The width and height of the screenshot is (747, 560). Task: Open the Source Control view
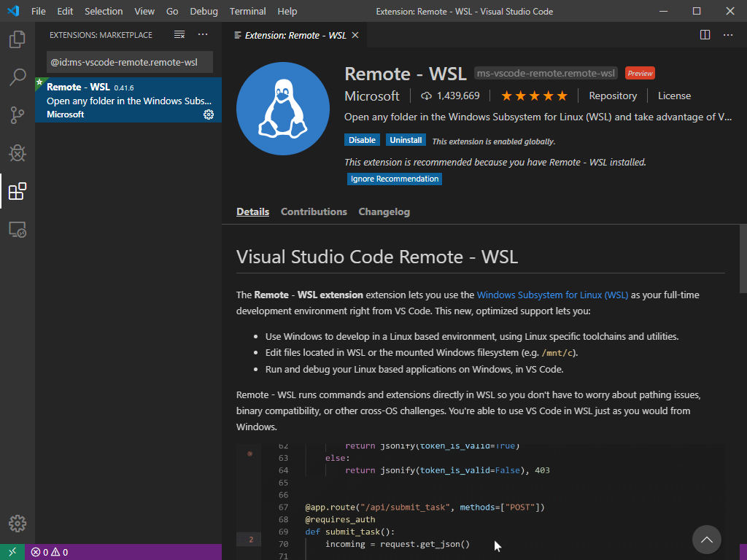(18, 114)
